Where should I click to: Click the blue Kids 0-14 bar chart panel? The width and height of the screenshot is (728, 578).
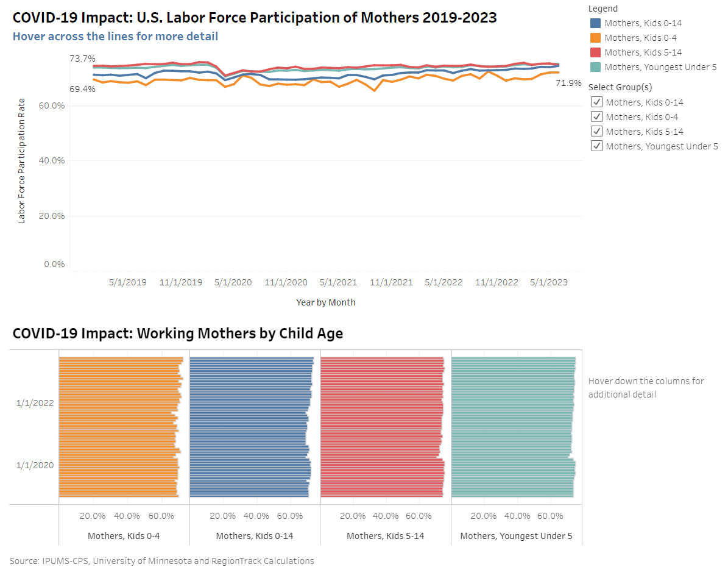(x=250, y=427)
